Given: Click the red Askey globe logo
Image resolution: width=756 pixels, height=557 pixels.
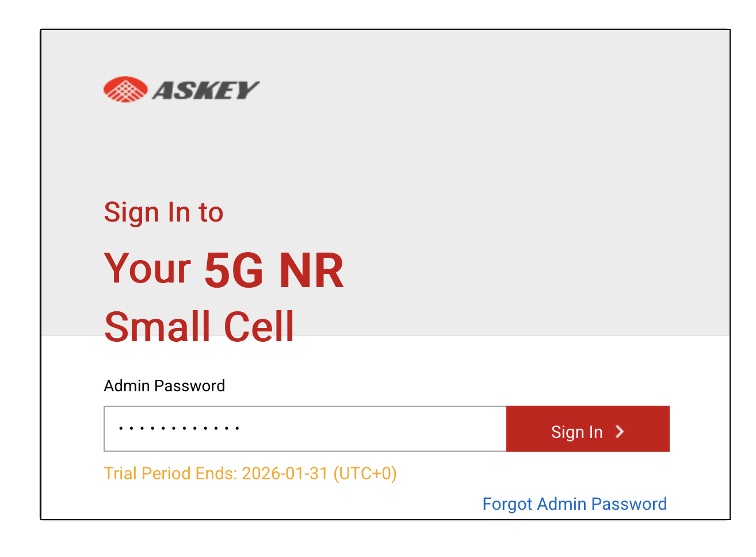Looking at the screenshot, I should 125,90.
